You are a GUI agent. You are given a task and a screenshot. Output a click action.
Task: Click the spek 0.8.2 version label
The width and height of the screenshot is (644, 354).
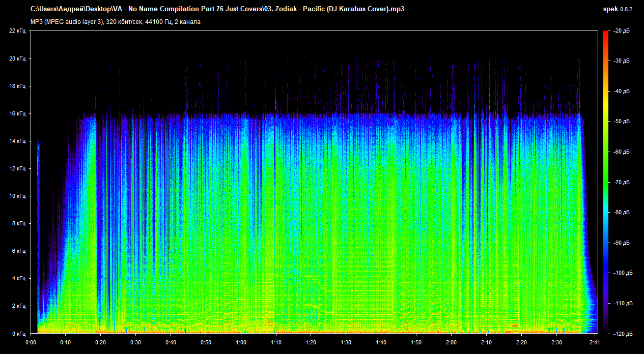point(618,9)
